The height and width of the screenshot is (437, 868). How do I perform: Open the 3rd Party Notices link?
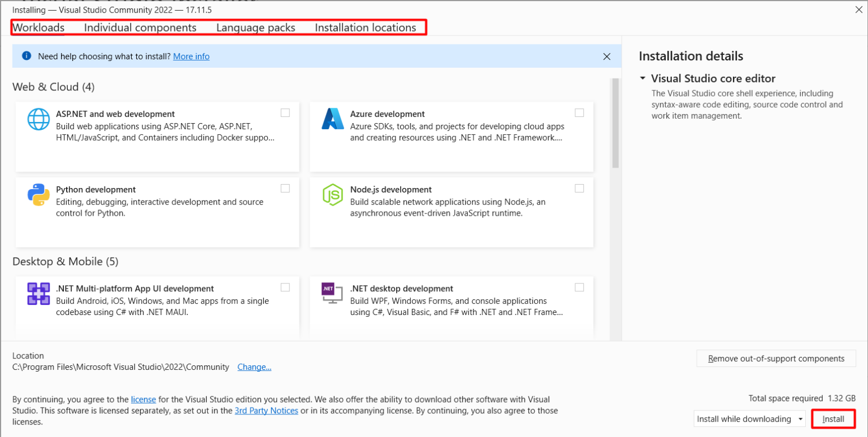(x=266, y=410)
